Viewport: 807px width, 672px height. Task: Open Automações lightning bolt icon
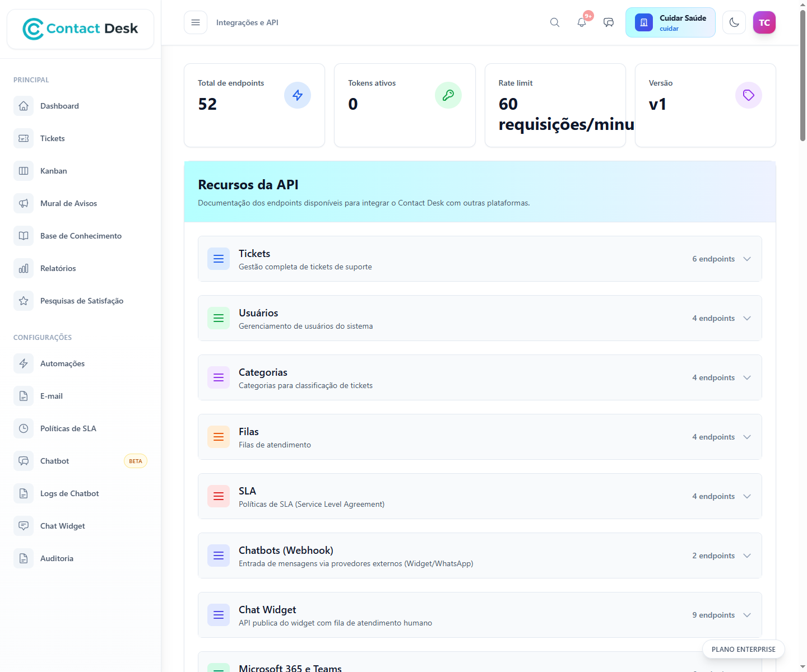tap(24, 363)
